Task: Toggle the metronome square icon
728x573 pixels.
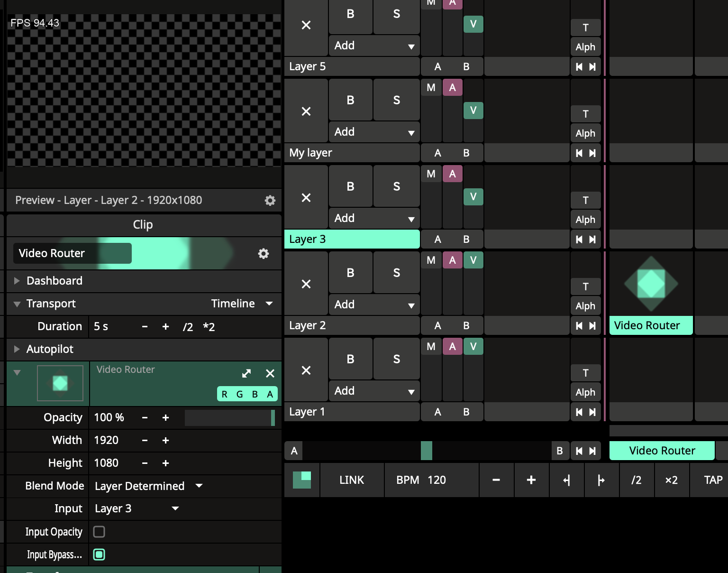Action: (302, 480)
